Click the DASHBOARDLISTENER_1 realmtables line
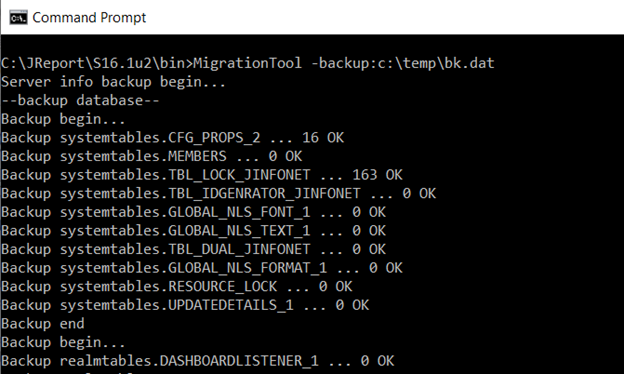Screen dimensions: 624x374 [197, 361]
